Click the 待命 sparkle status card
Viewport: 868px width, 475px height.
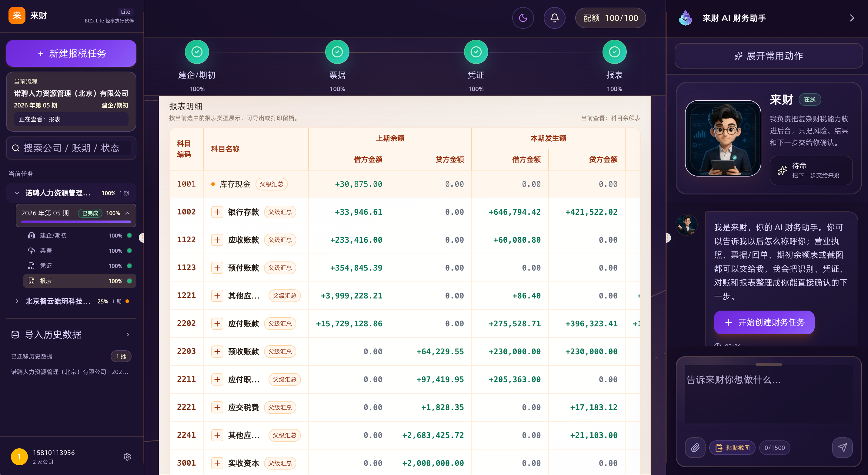(811, 170)
